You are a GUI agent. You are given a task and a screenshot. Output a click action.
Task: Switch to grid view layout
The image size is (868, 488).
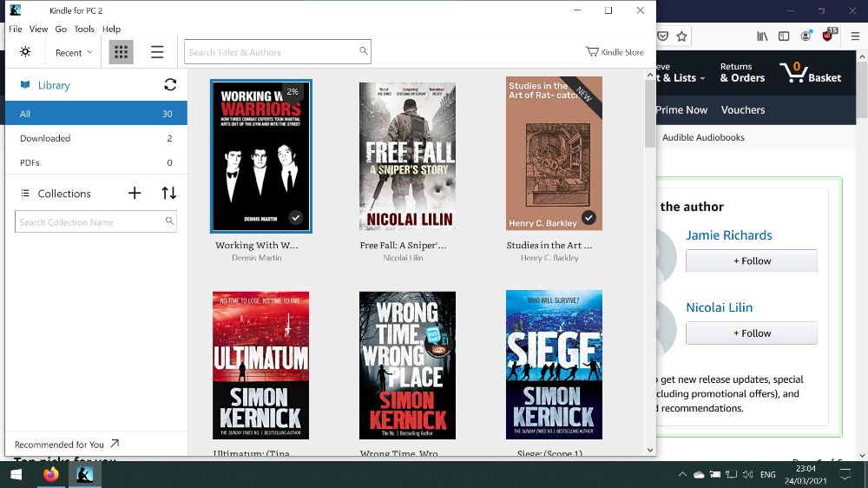[x=121, y=52]
